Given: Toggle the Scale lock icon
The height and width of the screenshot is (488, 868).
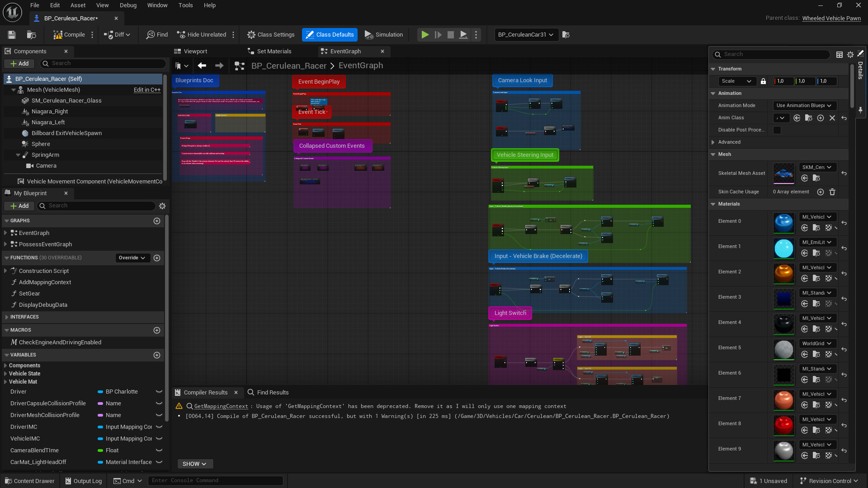Looking at the screenshot, I should coord(763,81).
